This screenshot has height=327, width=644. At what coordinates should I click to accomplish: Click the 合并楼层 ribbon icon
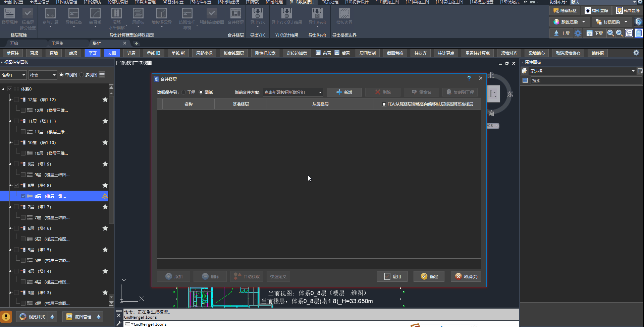tap(235, 14)
